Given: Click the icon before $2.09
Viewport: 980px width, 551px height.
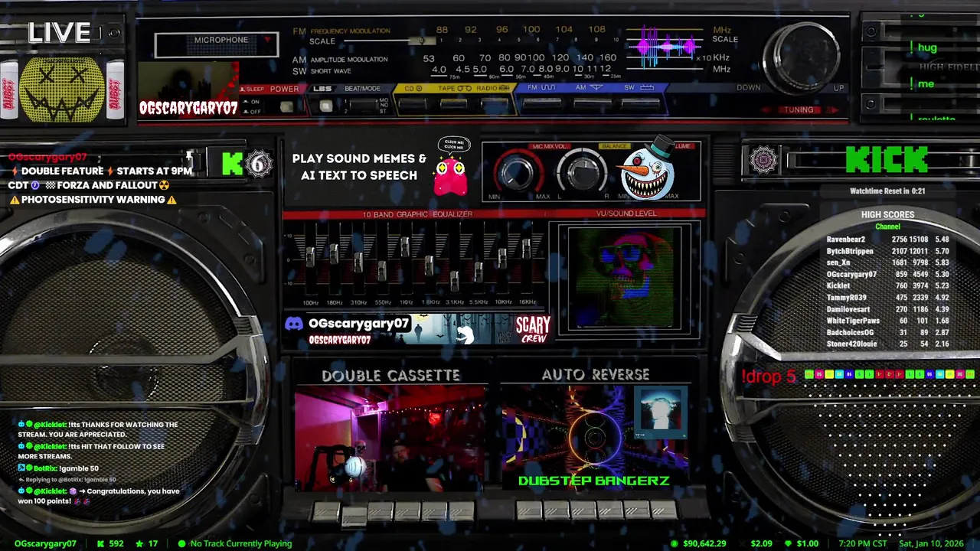Looking at the screenshot, I should (x=742, y=543).
